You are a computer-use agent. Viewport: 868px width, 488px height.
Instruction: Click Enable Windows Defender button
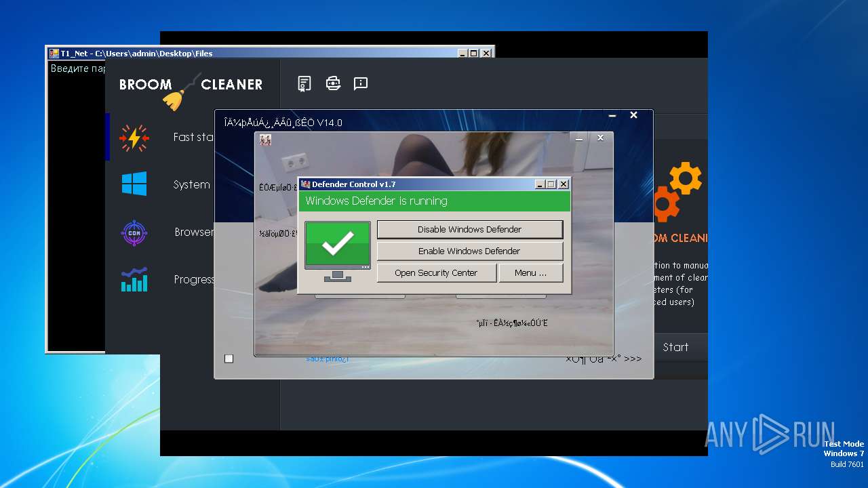[469, 251]
